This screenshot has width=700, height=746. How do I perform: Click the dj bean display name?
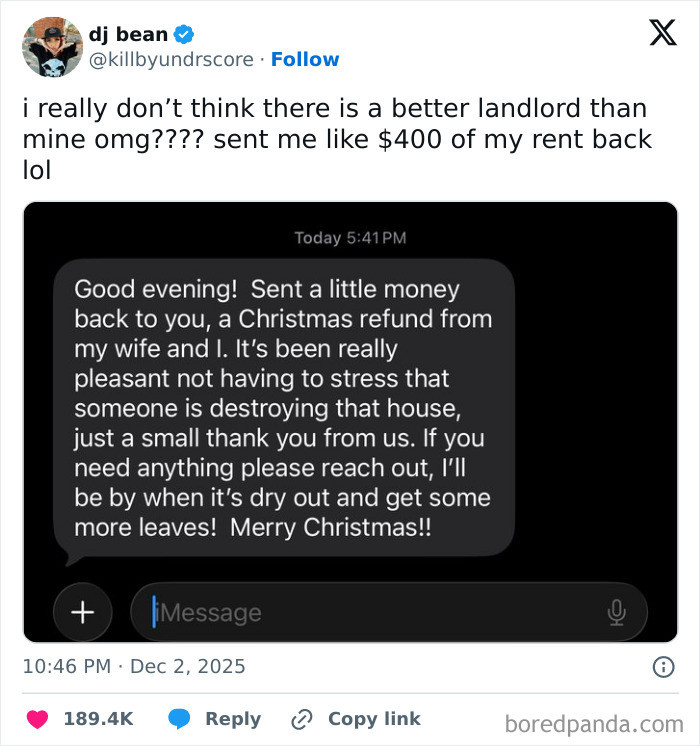128,35
